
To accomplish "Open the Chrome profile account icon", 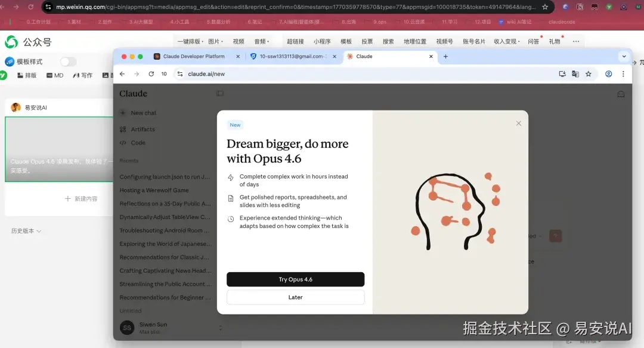I will (608, 73).
